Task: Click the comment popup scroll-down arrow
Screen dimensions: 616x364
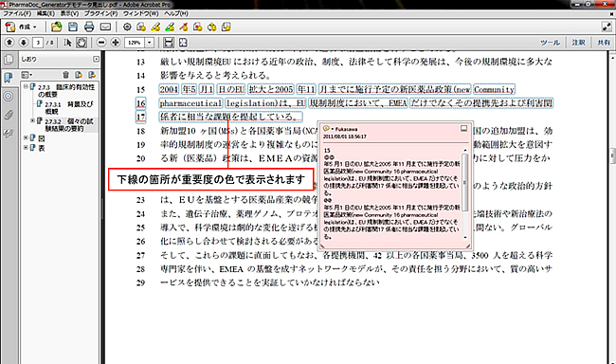Action: (464, 237)
